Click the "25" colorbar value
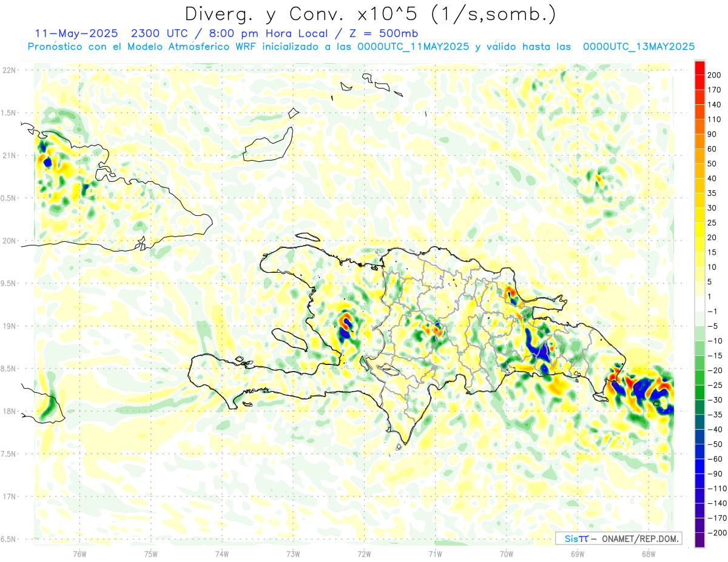This screenshot has width=728, height=562. 712,223
